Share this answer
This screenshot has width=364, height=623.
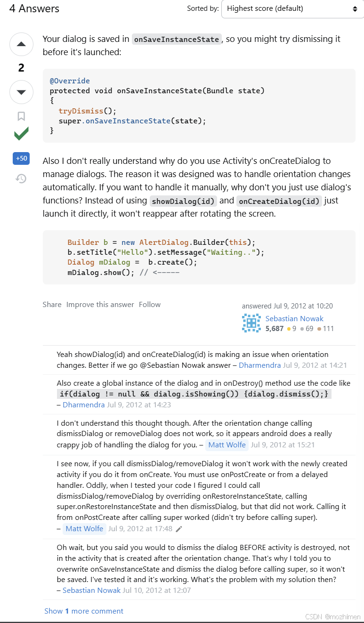pyautogui.click(x=52, y=304)
